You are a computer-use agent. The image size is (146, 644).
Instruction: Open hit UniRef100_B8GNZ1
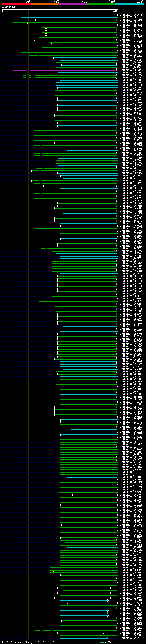tap(131, 583)
